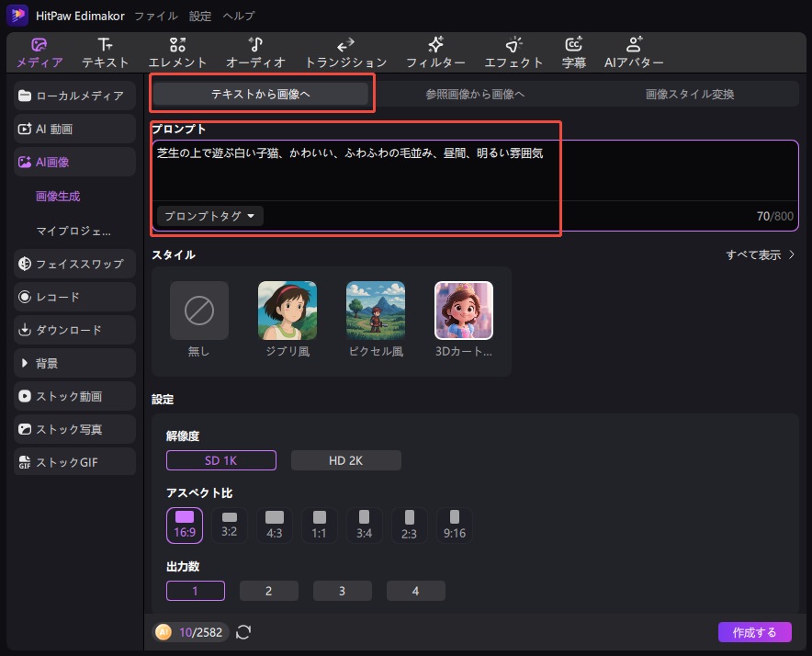Click the HitPaw Edimakor logo icon

click(x=17, y=16)
